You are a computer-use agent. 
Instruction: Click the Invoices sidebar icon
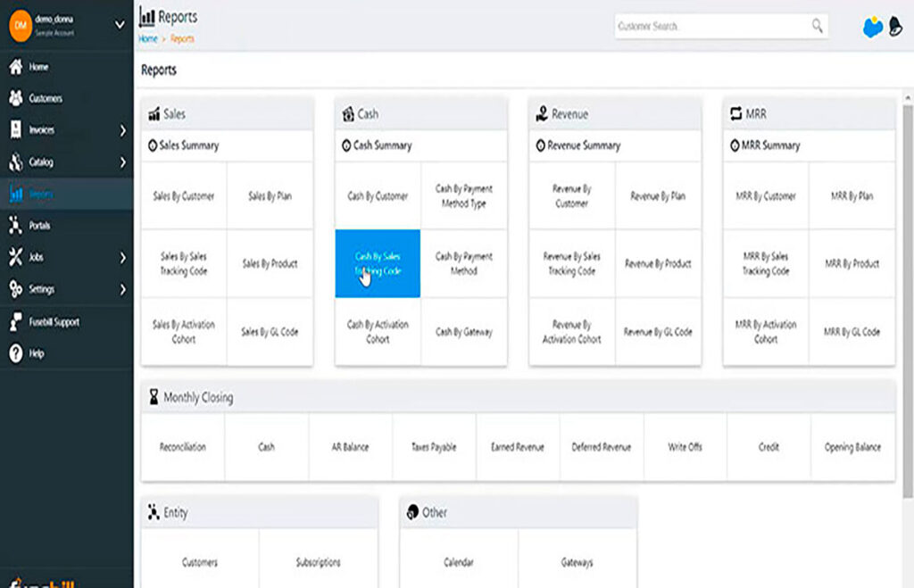[x=16, y=129]
